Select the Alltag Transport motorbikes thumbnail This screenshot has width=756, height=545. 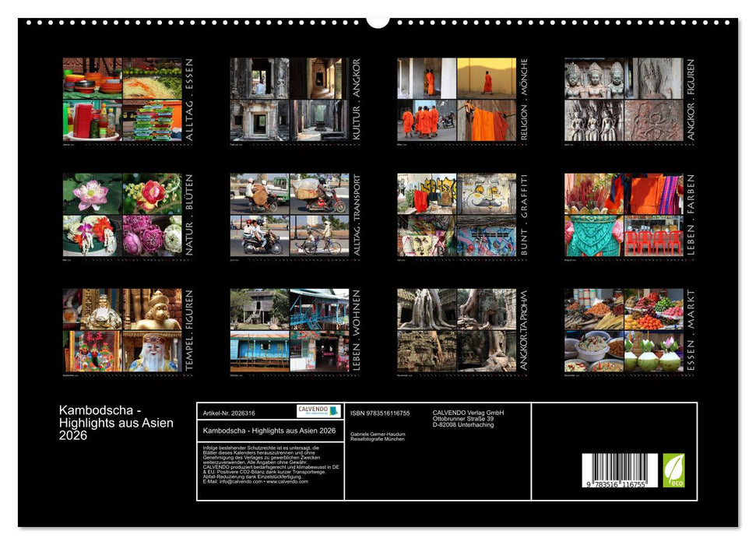click(289, 214)
